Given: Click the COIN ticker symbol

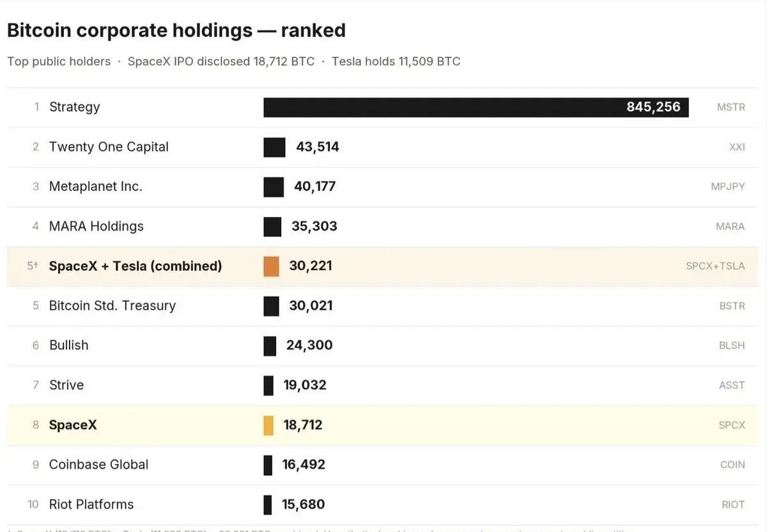Looking at the screenshot, I should [732, 465].
